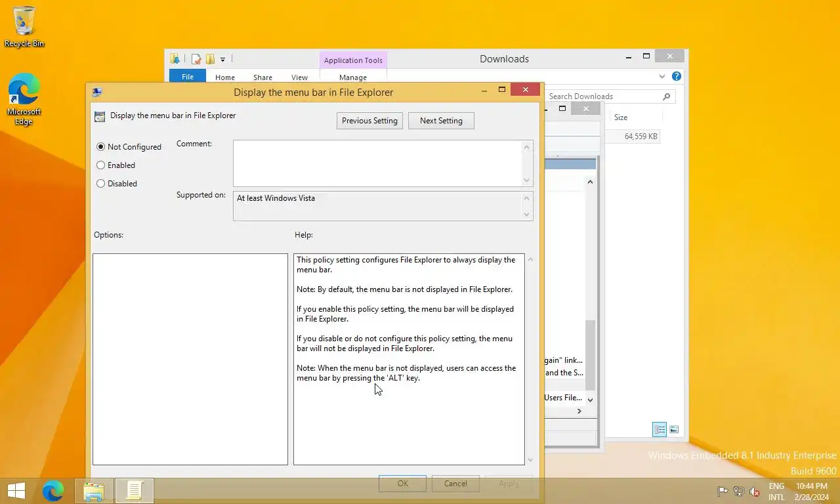Sort by the Size column header
The width and height of the screenshot is (840, 504).
621,117
